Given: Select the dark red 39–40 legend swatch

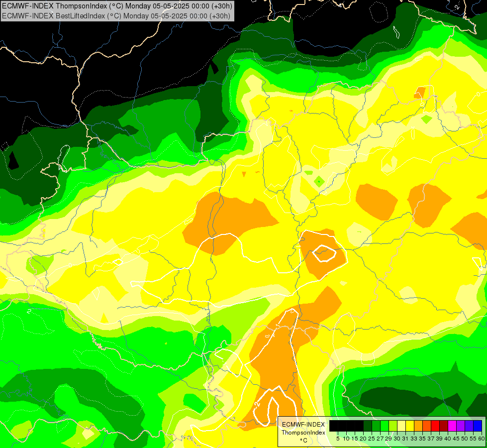Looking at the screenshot, I should point(444,426).
